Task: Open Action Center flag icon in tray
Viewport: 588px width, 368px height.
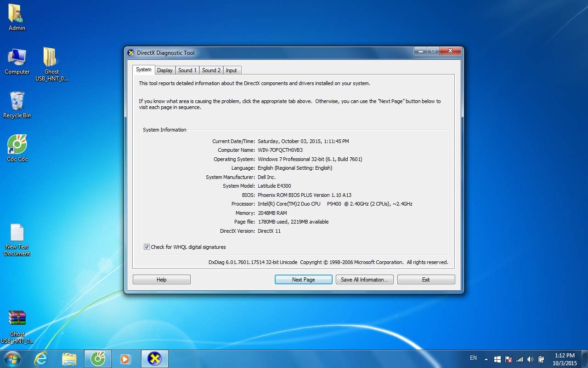Action: 509,359
